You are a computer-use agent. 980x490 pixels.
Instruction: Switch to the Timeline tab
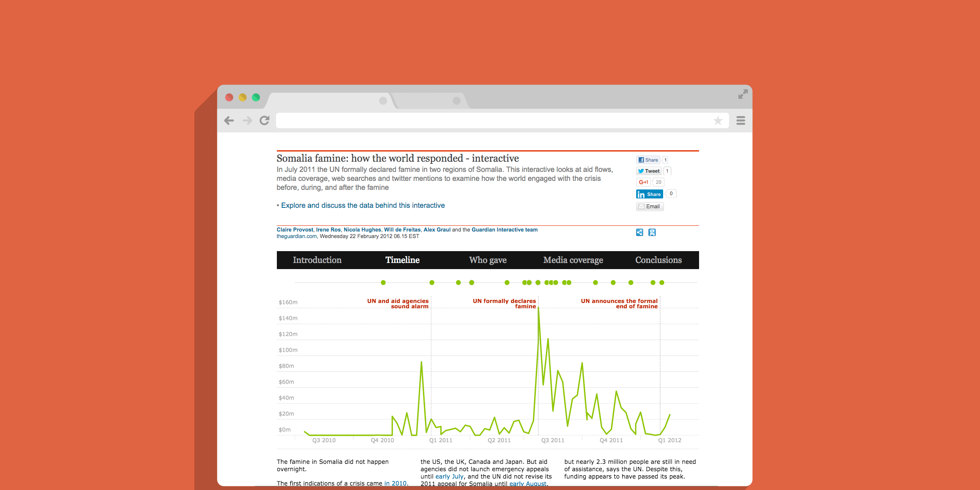(x=403, y=260)
